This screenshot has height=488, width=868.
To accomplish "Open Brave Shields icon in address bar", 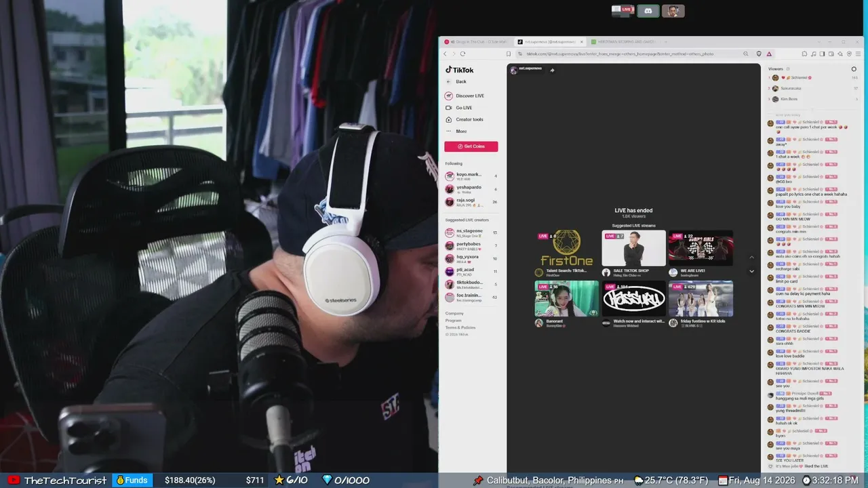I will (x=759, y=54).
